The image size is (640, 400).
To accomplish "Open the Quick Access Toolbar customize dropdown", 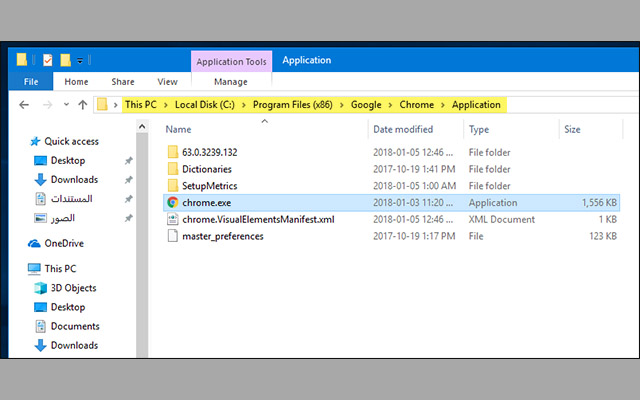I will (x=80, y=61).
